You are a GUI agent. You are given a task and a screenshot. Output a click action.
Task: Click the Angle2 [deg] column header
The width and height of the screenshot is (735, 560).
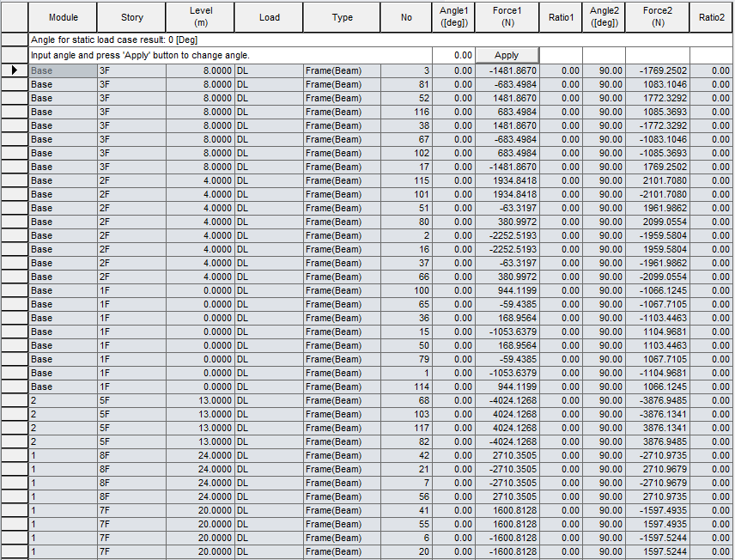[604, 16]
